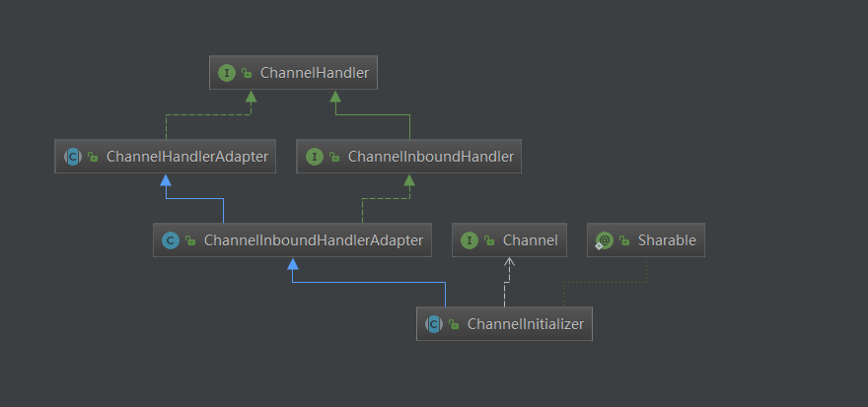Click the ChannelInboundHandlerAdapter class icon
The width and height of the screenshot is (868, 407).
[x=171, y=239]
